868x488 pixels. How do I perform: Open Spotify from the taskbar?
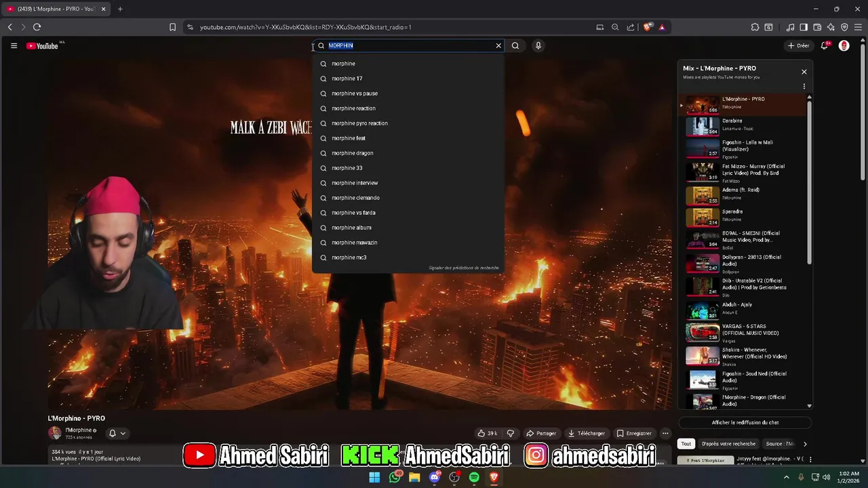(474, 477)
